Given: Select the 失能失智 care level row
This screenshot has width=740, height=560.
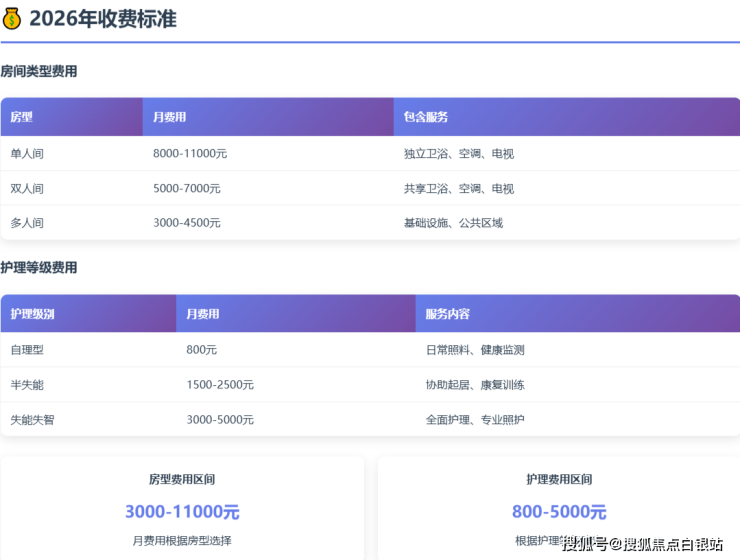Looking at the screenshot, I should (32, 420).
